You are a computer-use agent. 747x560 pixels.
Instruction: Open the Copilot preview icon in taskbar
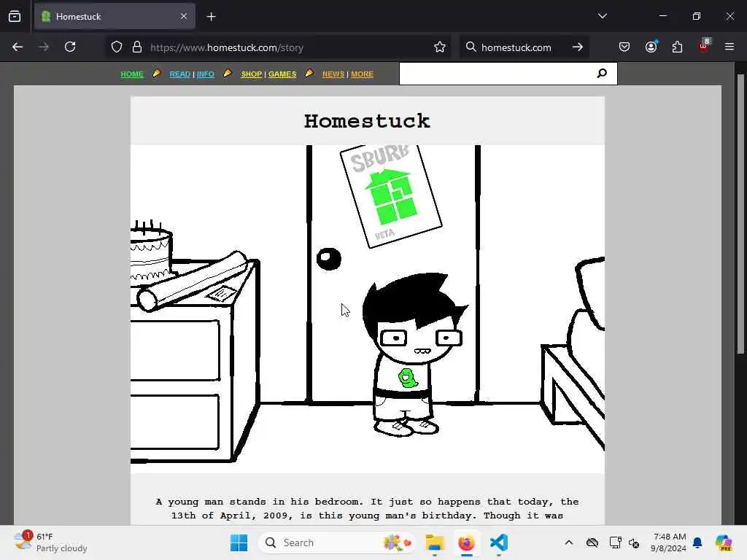[x=724, y=542]
